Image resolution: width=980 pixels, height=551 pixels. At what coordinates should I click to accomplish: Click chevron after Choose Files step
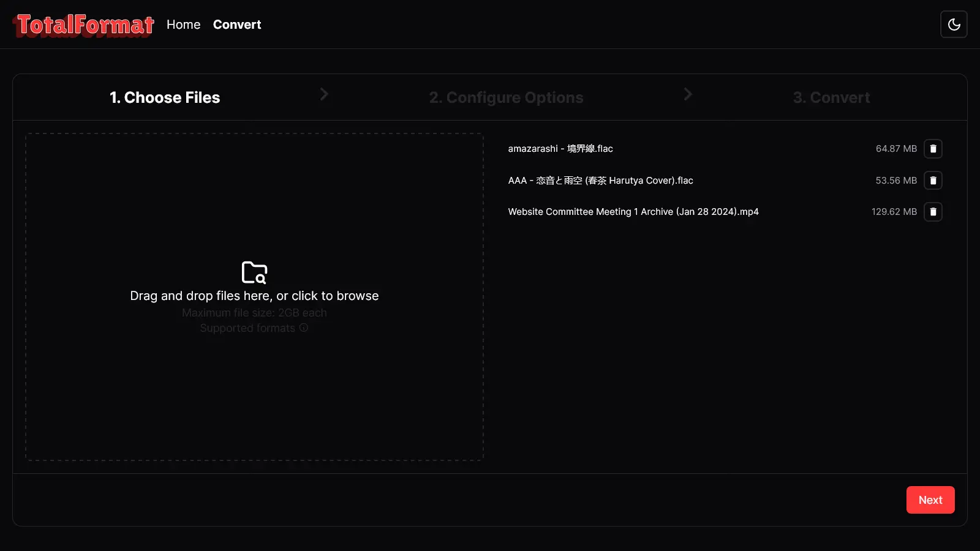click(x=324, y=94)
